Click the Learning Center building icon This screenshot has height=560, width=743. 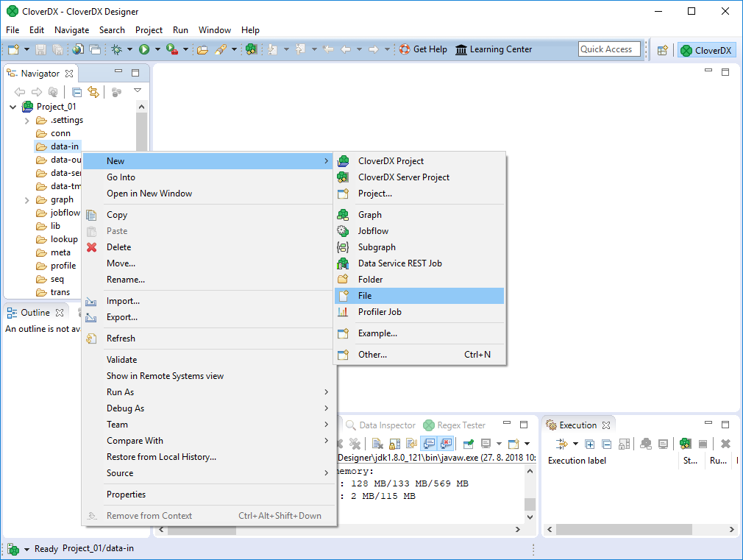461,49
